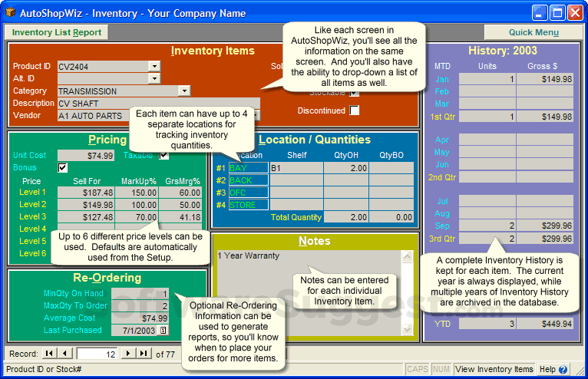Click the Description field containing CV SHAFT
This screenshot has width=588, height=379.
(x=159, y=103)
